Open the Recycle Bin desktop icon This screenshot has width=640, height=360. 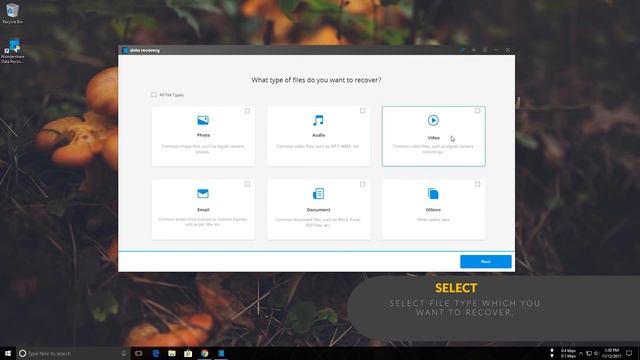click(x=12, y=13)
